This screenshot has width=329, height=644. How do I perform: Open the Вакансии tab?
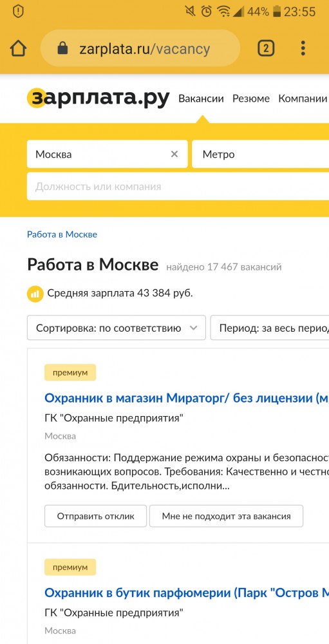pyautogui.click(x=202, y=99)
